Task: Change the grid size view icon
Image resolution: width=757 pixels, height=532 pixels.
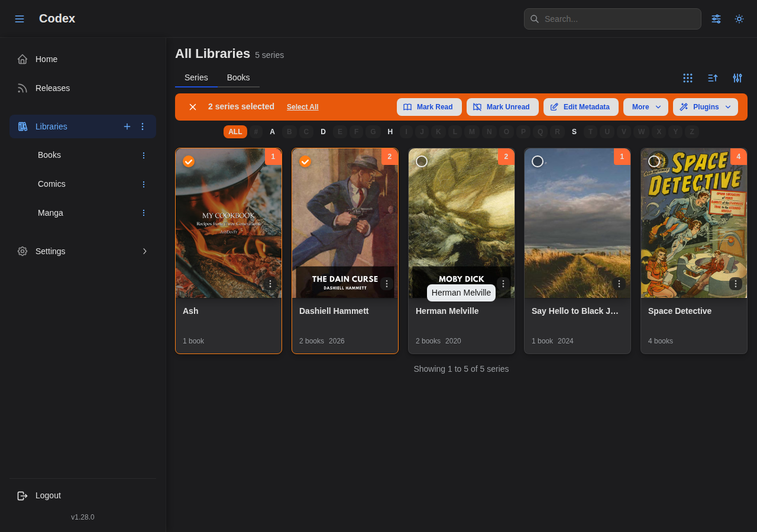Action: coord(688,78)
